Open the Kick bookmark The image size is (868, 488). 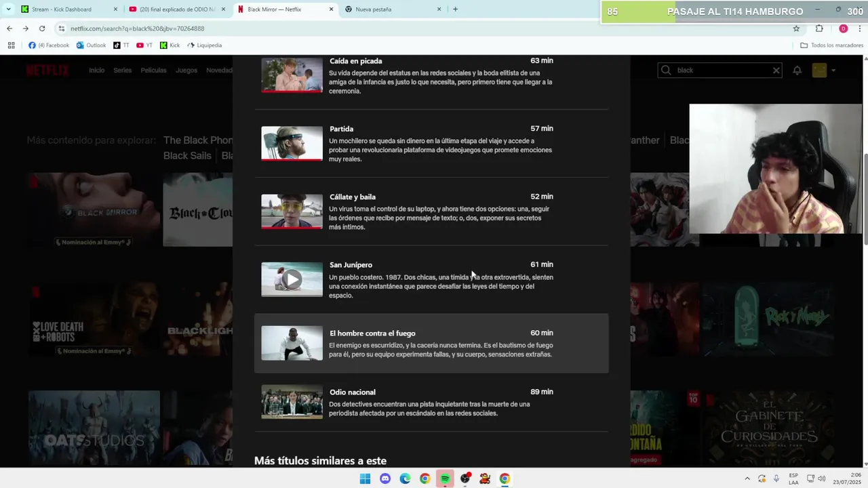(170, 45)
